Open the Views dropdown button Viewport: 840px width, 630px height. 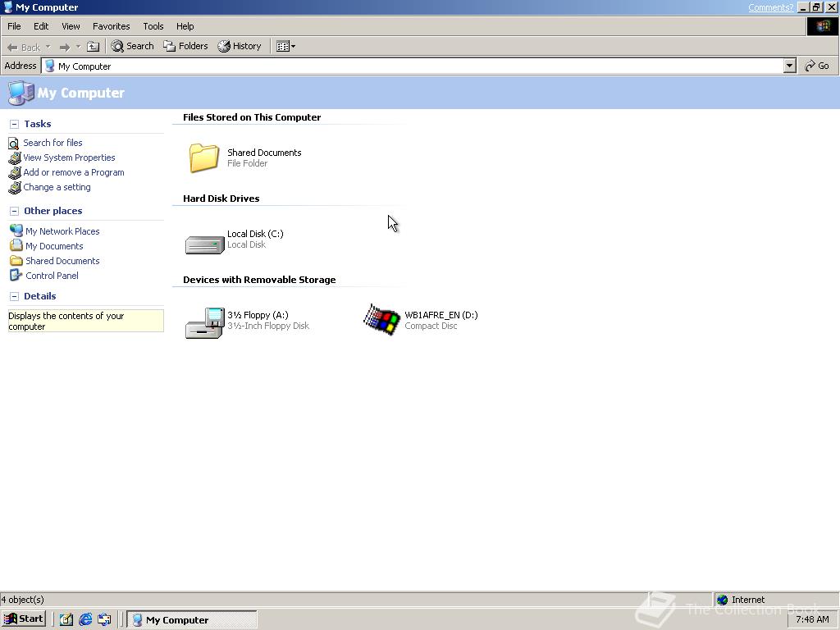point(285,46)
